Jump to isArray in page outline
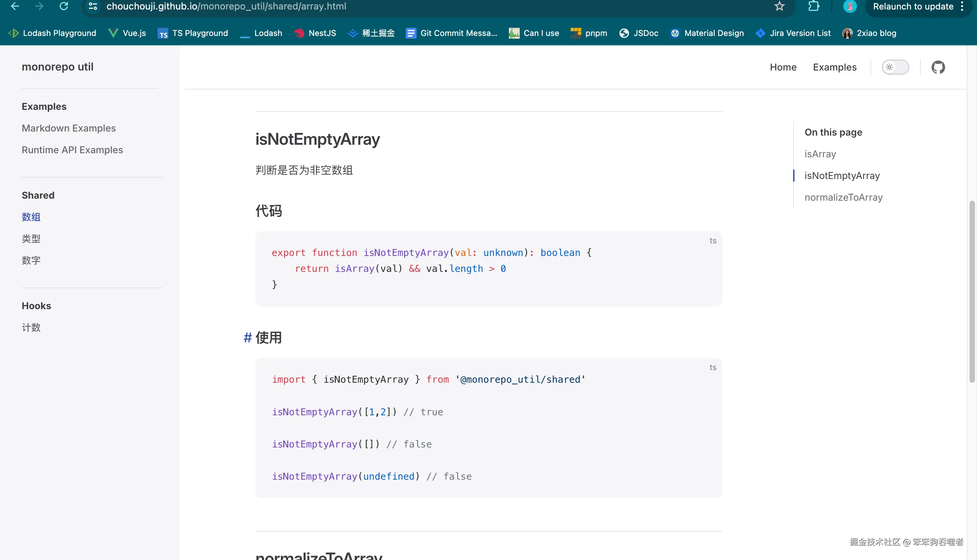The height and width of the screenshot is (560, 977). [x=820, y=154]
